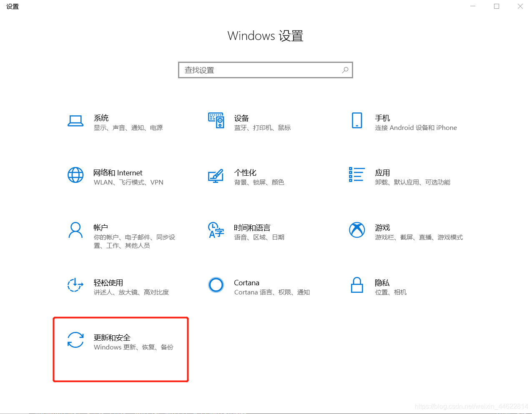
Task: Select the 手机 heading
Action: 382,118
